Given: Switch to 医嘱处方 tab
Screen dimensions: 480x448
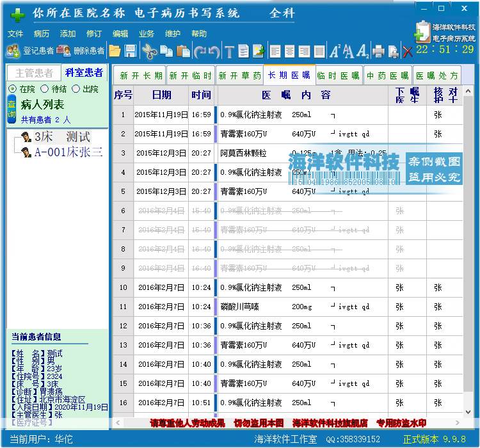Looking at the screenshot, I should (437, 75).
